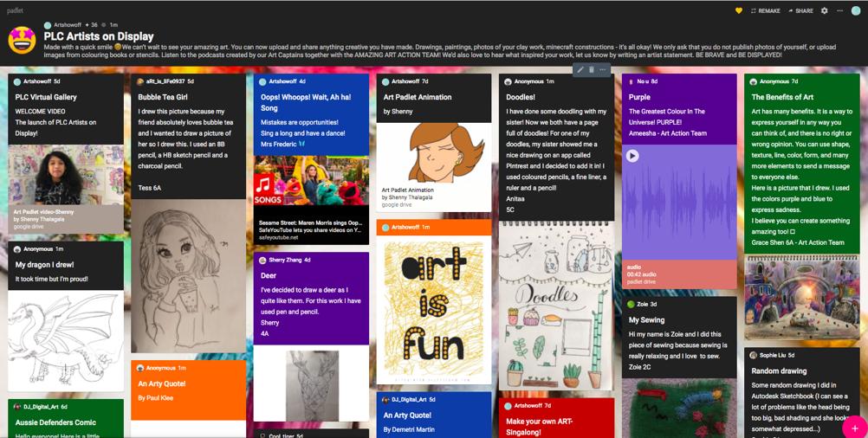Screen dimensions: 868x438
Task: Click the 'Deer' post title
Action: (x=269, y=275)
